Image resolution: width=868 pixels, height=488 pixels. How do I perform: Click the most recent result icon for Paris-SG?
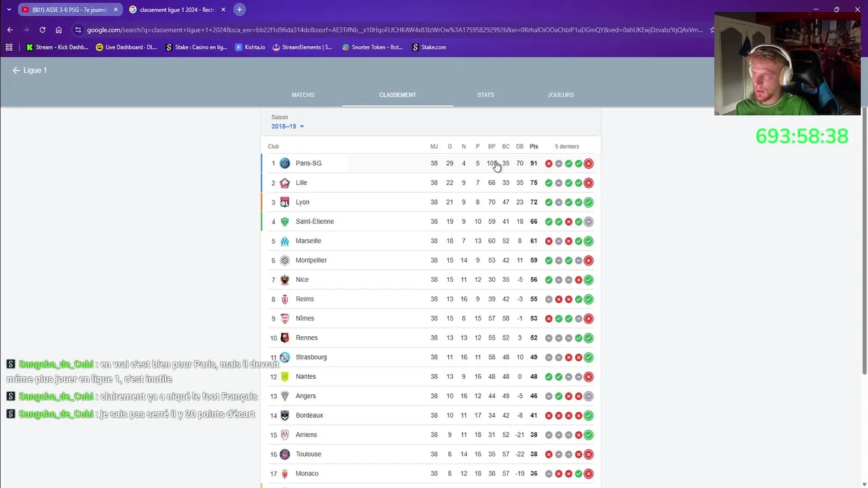(589, 163)
